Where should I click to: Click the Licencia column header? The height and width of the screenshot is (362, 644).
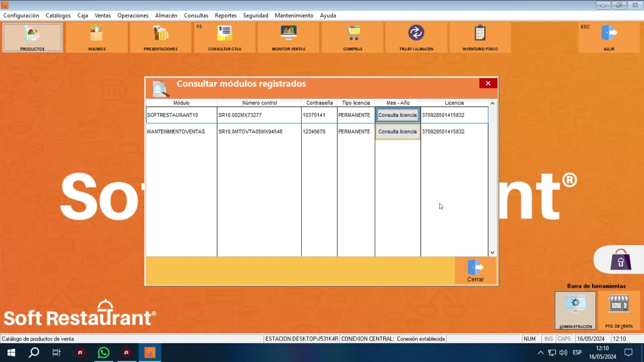[x=454, y=103]
